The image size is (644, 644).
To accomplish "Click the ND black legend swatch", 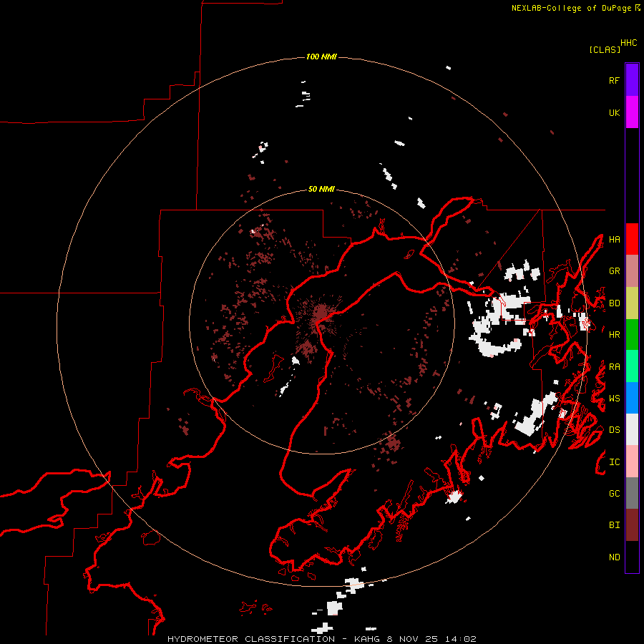I will coord(632,557).
